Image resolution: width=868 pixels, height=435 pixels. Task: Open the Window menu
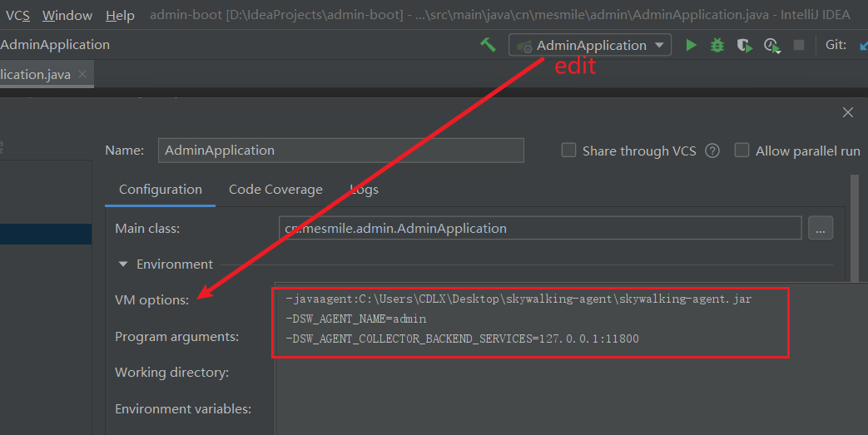click(x=67, y=15)
